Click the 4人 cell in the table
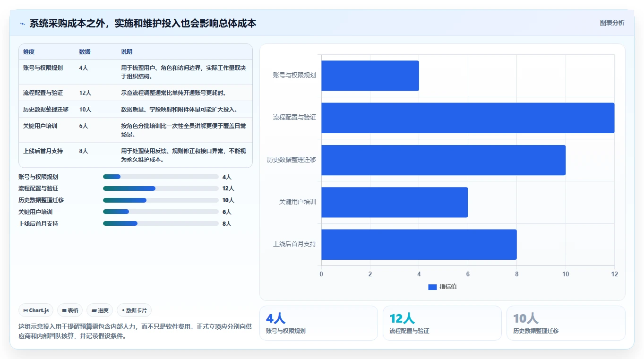Viewport: 644px width, 359px height. (84, 68)
